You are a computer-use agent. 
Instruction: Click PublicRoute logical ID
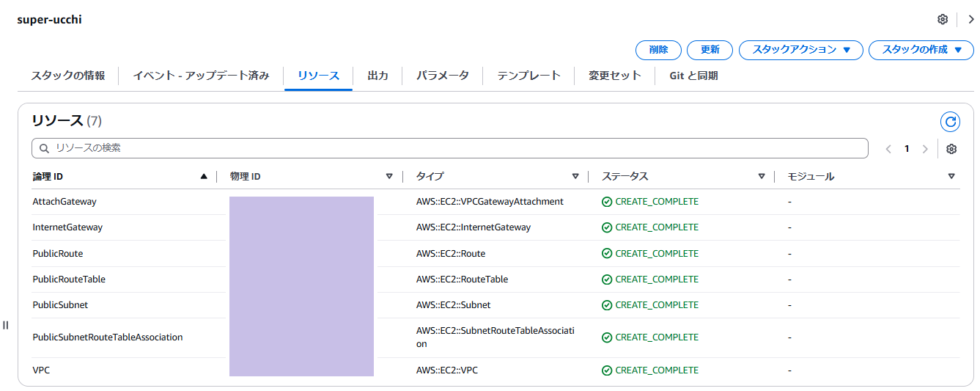pyautogui.click(x=58, y=253)
